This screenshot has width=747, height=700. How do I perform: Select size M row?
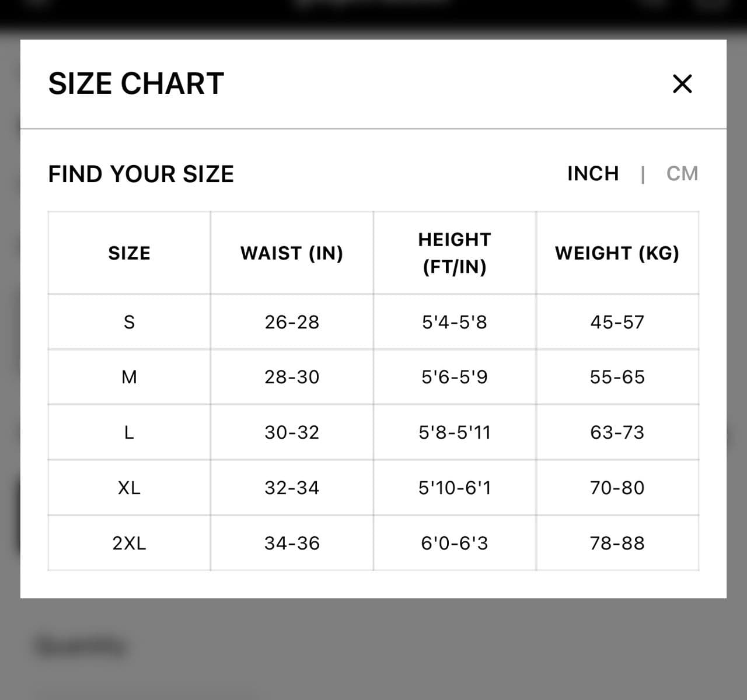(x=129, y=377)
